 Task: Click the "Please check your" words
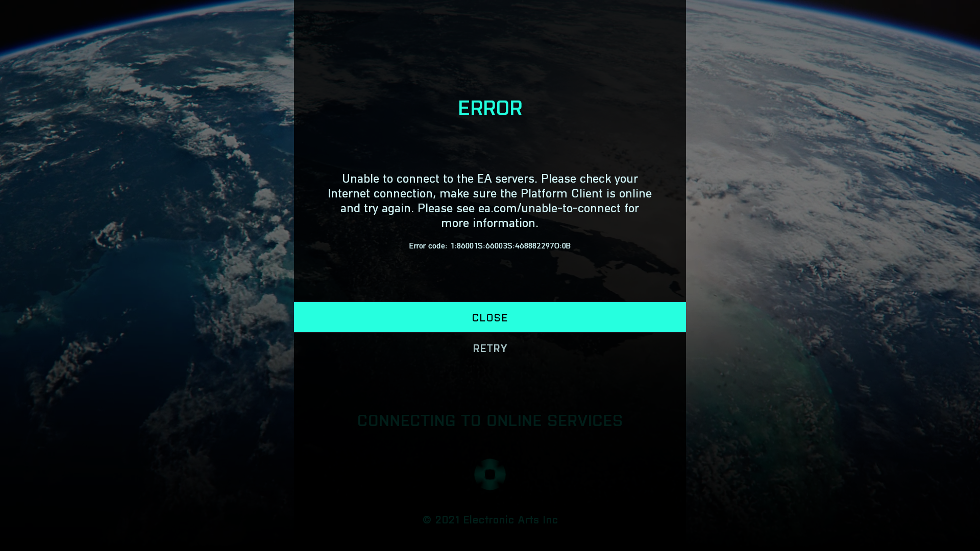point(590,179)
